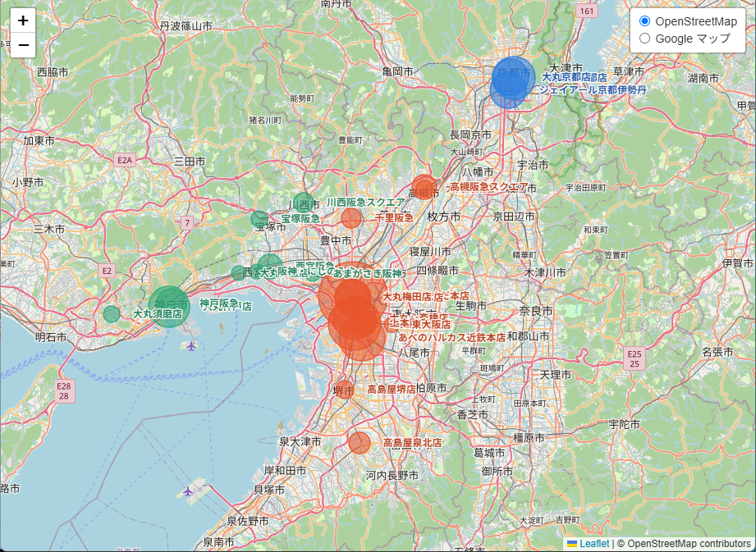The height and width of the screenshot is (552, 756).
Task: Switch to the Google マップ base layer
Action: pyautogui.click(x=644, y=39)
